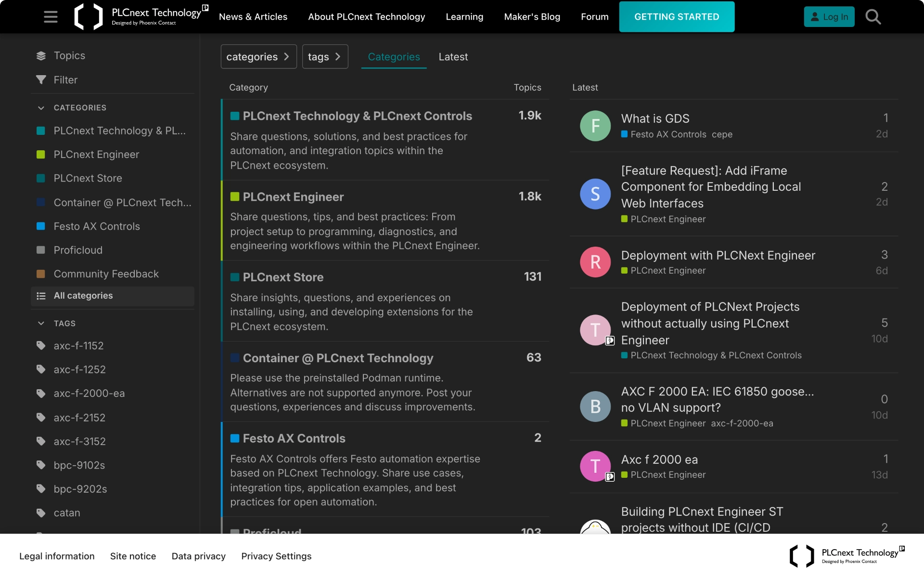Click the Filter funnel icon in sidebar
The image size is (924, 578).
click(41, 80)
